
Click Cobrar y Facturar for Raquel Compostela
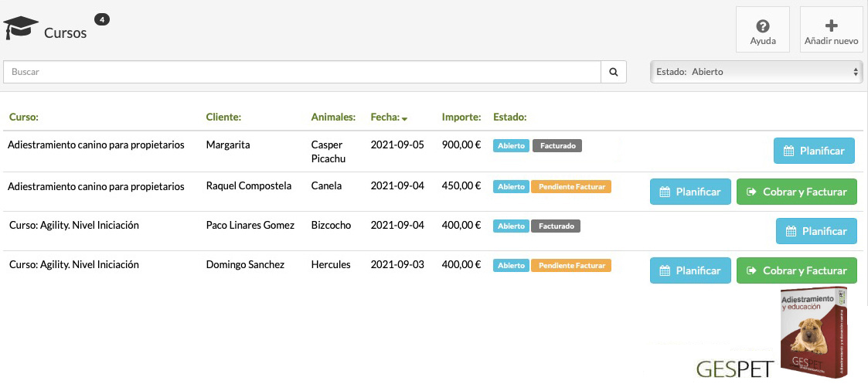click(x=797, y=192)
